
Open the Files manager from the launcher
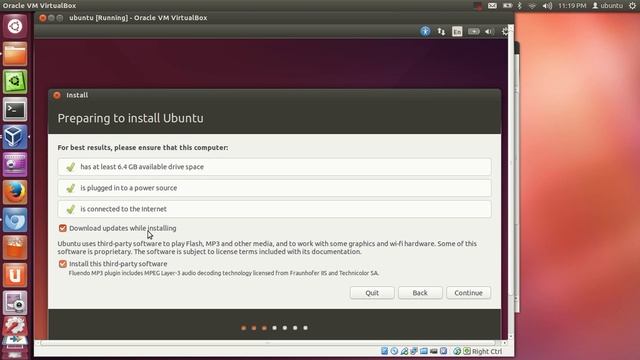tap(15, 54)
